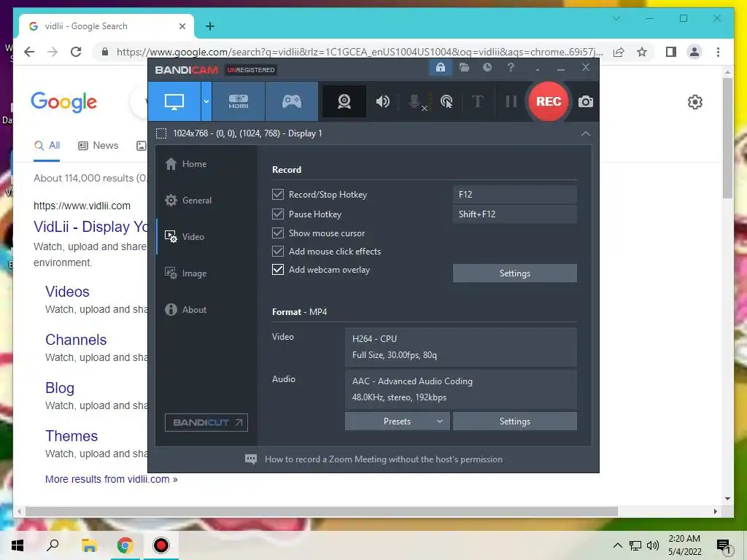
Task: Open Chrome three-dot menu
Action: pos(718,52)
